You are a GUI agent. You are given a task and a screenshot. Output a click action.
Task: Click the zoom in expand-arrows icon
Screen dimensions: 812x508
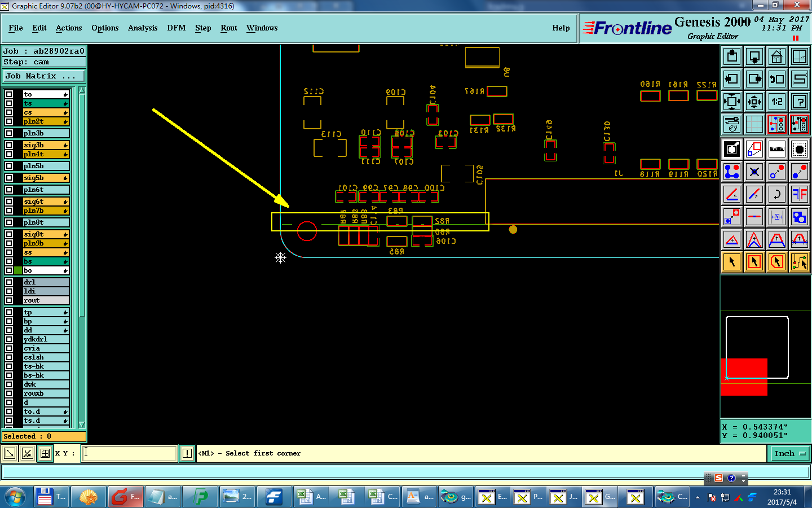click(x=732, y=102)
